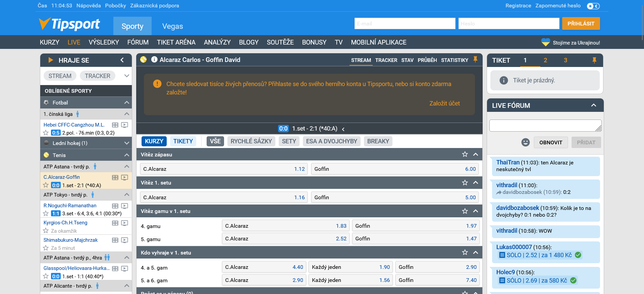Favorite the Vítěz 1. setu market star
This screenshot has height=294, width=644.
pyautogui.click(x=465, y=182)
